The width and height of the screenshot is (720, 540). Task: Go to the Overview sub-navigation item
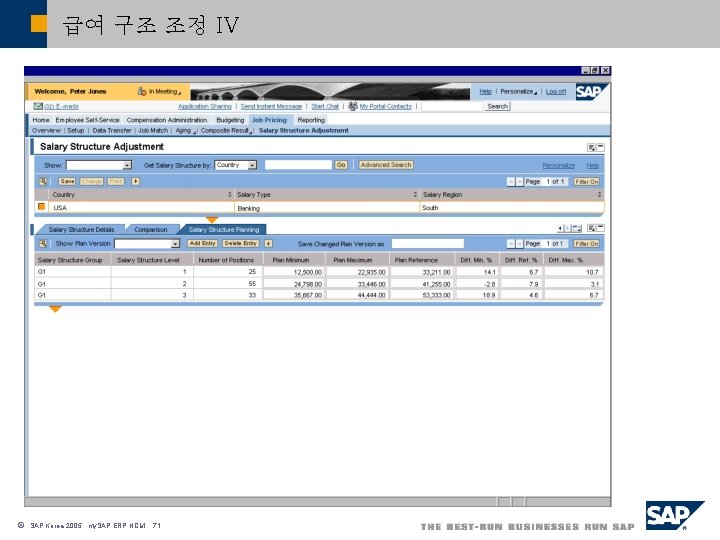pyautogui.click(x=46, y=130)
